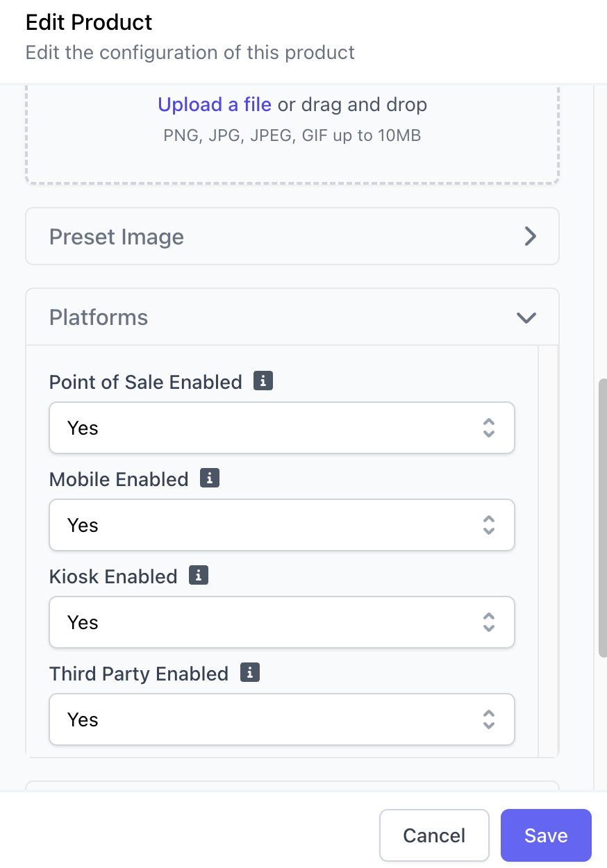The image size is (607, 868).
Task: Click the Upload a file link
Action: coord(215,105)
